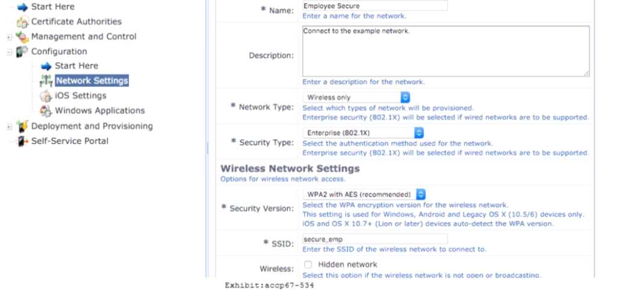
Task: Open the Security Version dropdown
Action: click(364, 194)
